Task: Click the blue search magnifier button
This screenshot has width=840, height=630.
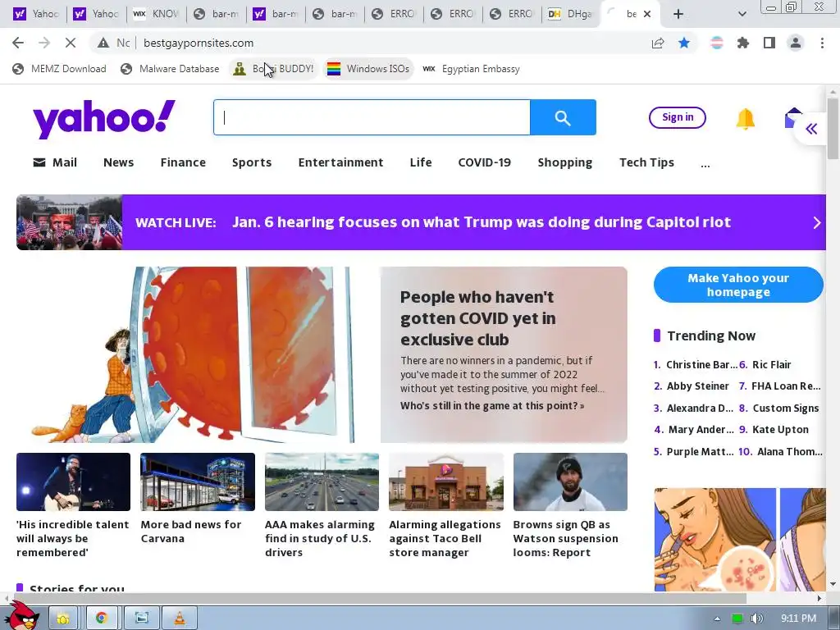Action: point(563,117)
